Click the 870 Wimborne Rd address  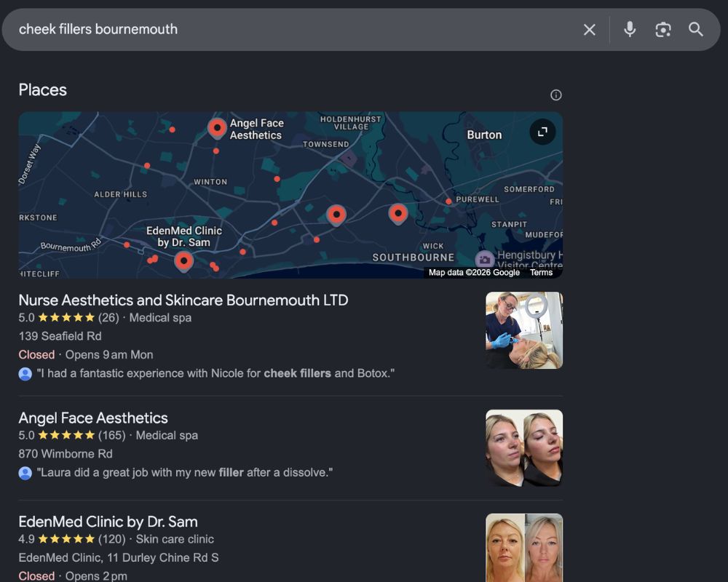[x=66, y=454]
